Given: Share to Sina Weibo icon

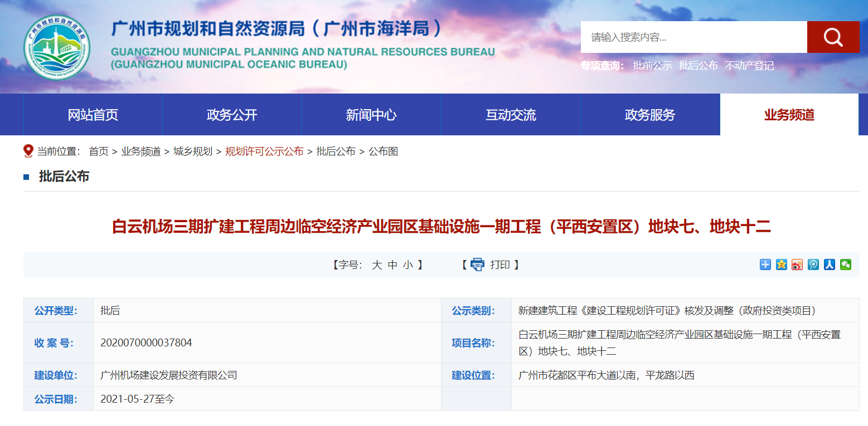Looking at the screenshot, I should 797,265.
